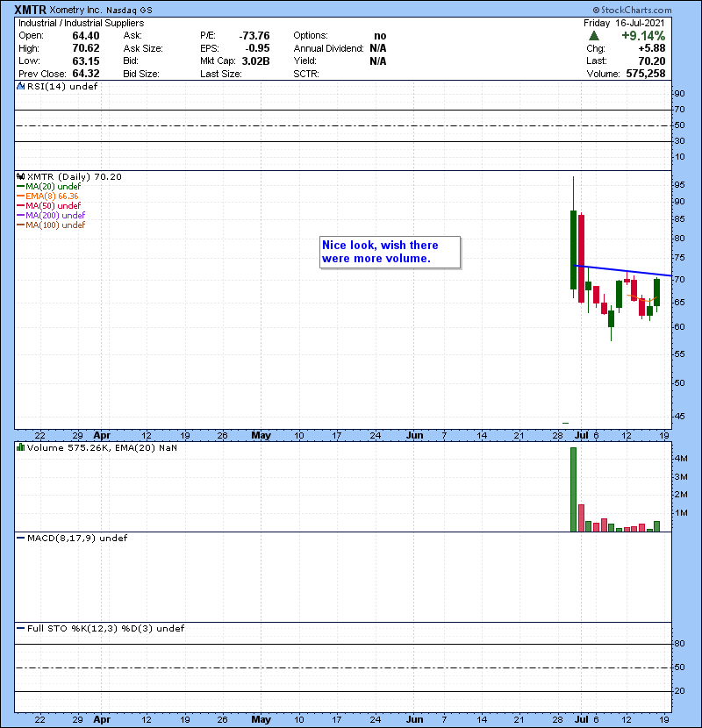
Task: Click the Prev Close value 64.32
Action: pos(86,74)
